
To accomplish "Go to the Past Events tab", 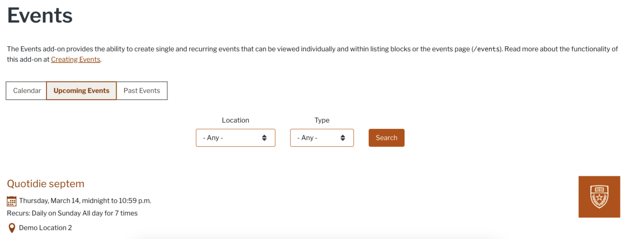I will coord(142,91).
